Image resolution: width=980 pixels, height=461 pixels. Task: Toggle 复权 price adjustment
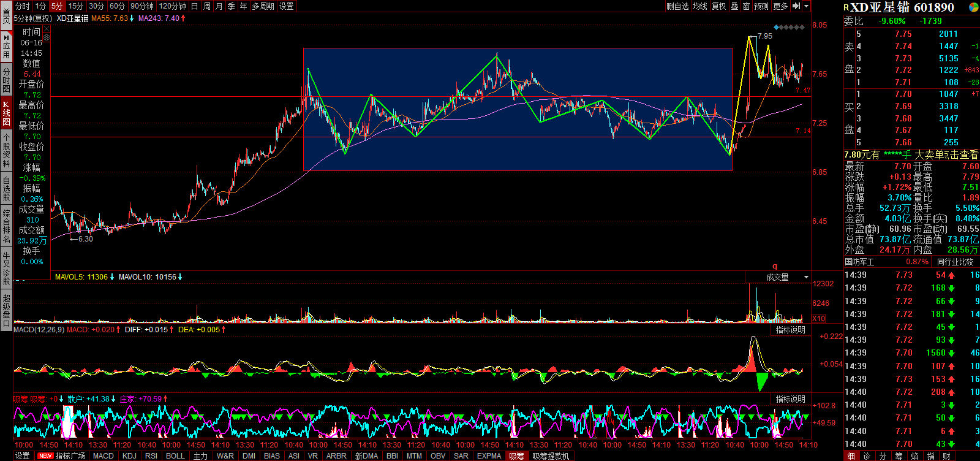coord(718,6)
